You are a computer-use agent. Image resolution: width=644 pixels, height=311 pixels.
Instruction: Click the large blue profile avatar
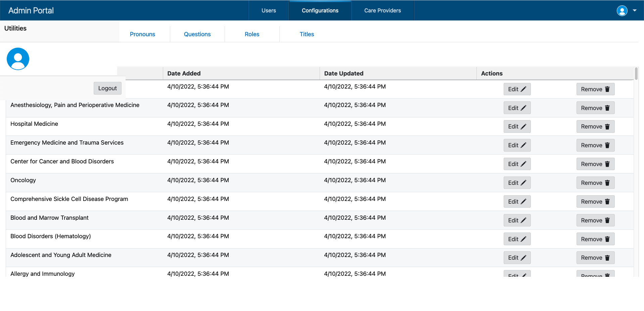pos(18,58)
